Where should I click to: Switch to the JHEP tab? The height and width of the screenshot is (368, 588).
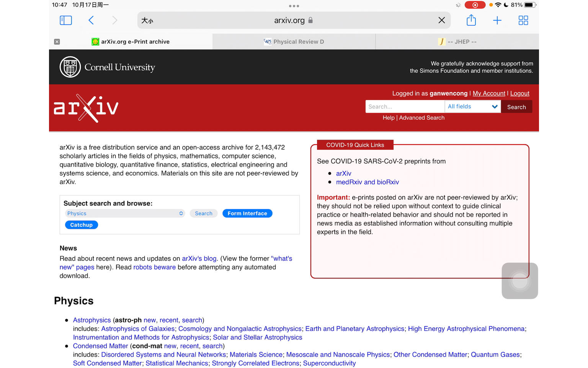pos(457,41)
